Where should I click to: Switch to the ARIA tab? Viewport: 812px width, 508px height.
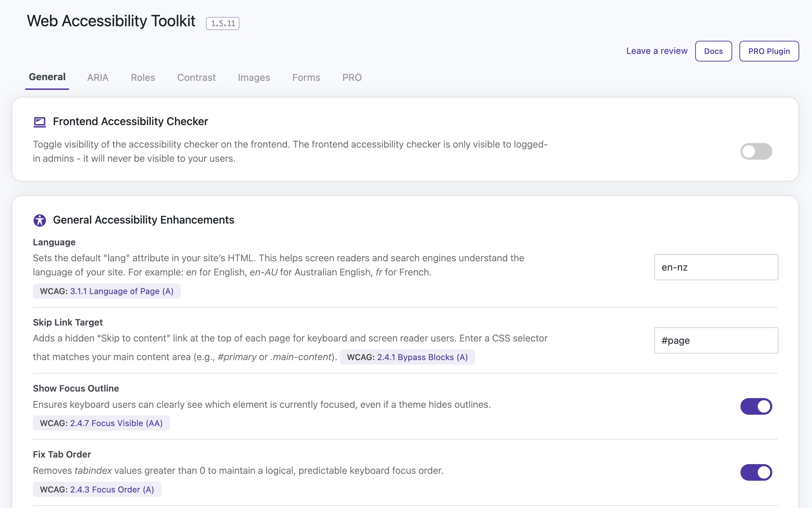98,77
